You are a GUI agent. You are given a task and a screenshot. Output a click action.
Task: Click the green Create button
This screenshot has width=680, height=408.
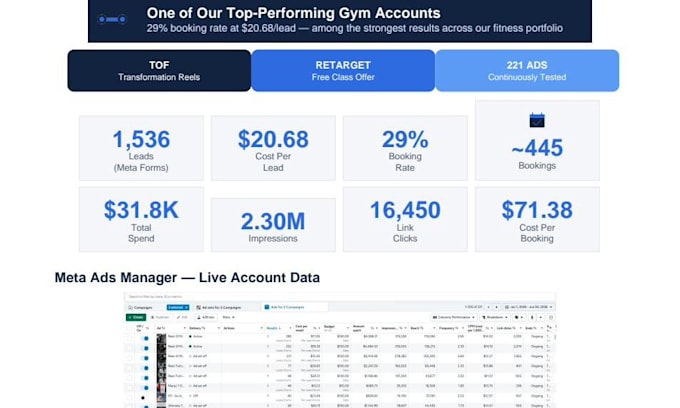tap(136, 317)
